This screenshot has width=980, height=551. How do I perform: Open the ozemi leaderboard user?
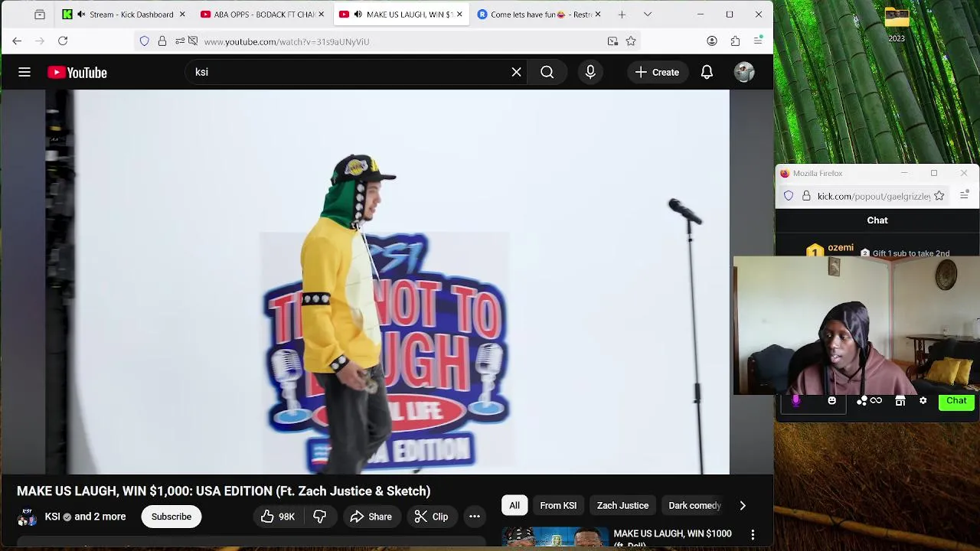coord(841,248)
